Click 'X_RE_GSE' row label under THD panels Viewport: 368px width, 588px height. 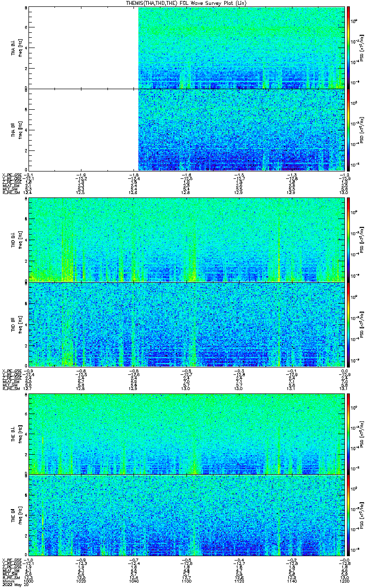[11, 370]
